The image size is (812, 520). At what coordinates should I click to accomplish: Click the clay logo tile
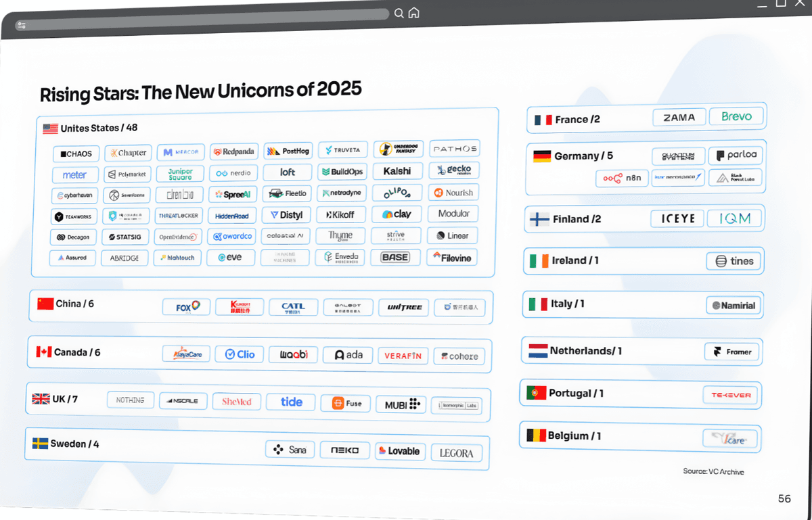(397, 214)
